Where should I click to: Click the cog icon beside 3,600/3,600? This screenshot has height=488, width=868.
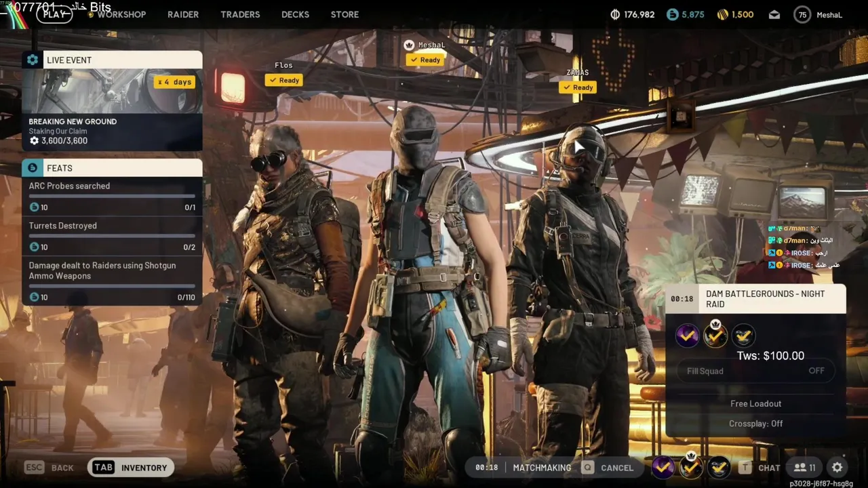pos(34,141)
